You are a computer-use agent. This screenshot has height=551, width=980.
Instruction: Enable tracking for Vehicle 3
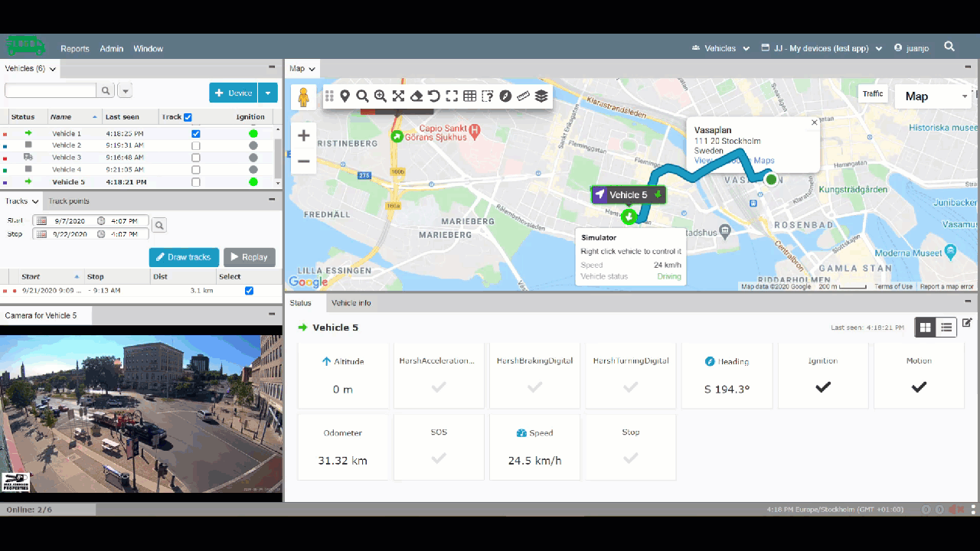pyautogui.click(x=196, y=158)
